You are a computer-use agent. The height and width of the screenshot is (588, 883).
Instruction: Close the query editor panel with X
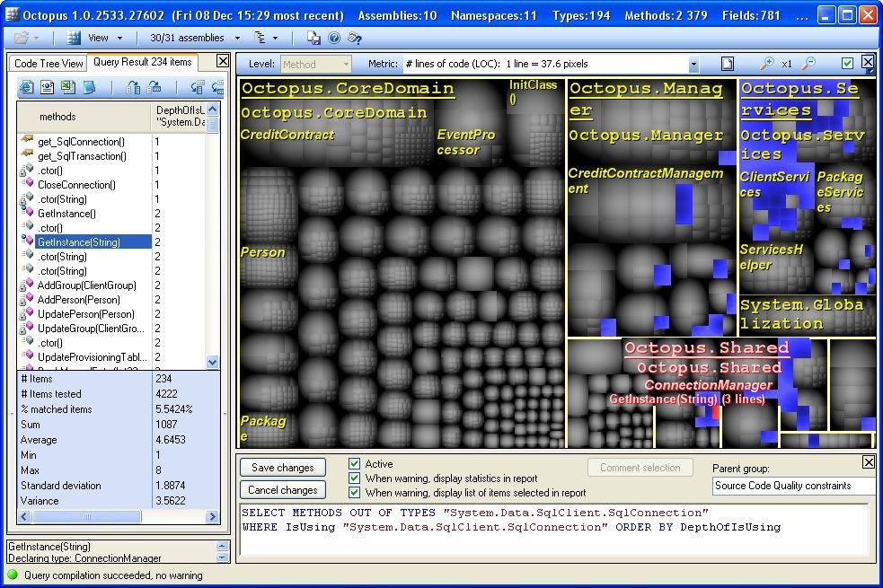tap(869, 462)
